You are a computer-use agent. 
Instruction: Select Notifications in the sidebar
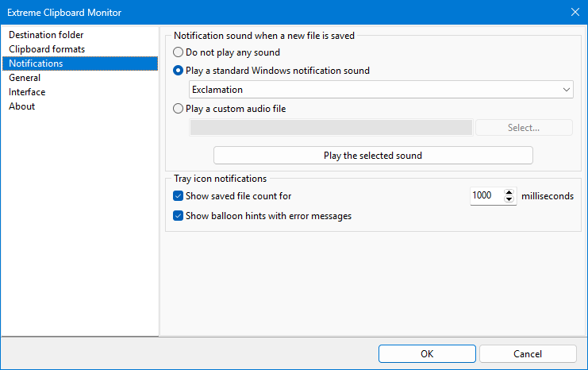pos(80,64)
